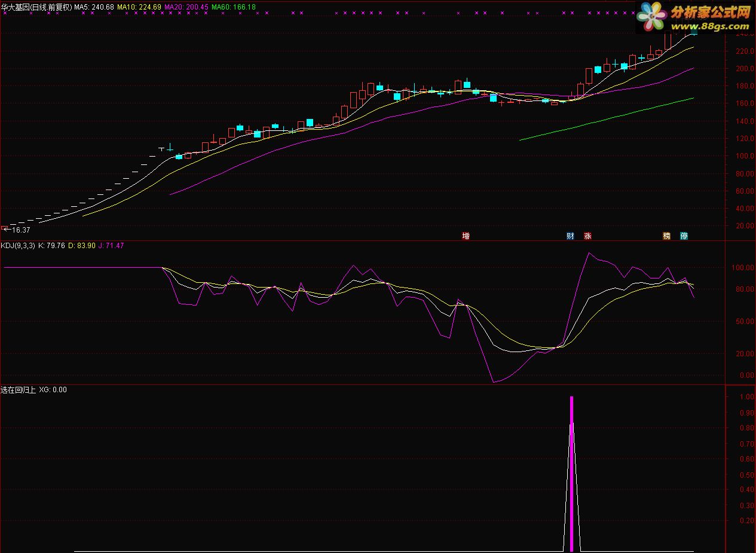Click the KDJ(9,3,3) indicator name
The width and height of the screenshot is (756, 553).
click(x=18, y=245)
